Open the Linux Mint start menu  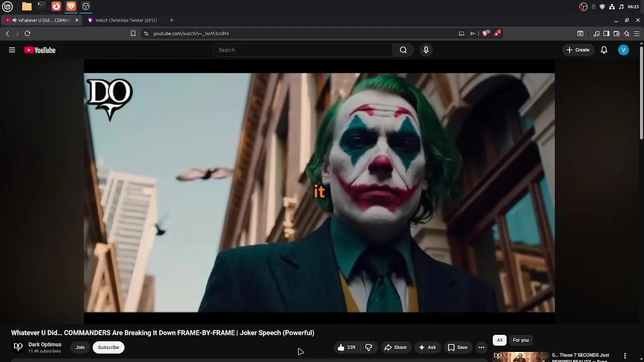[x=8, y=7]
